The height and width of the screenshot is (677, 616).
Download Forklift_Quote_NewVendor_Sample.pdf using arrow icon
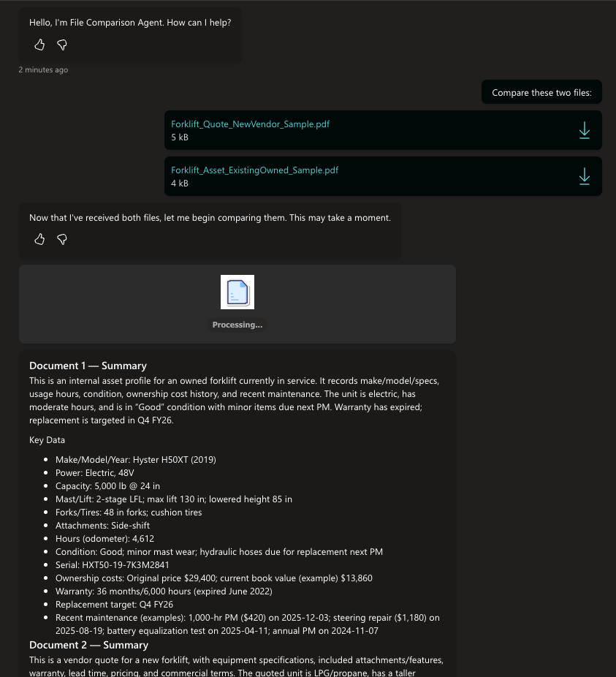[x=584, y=131]
